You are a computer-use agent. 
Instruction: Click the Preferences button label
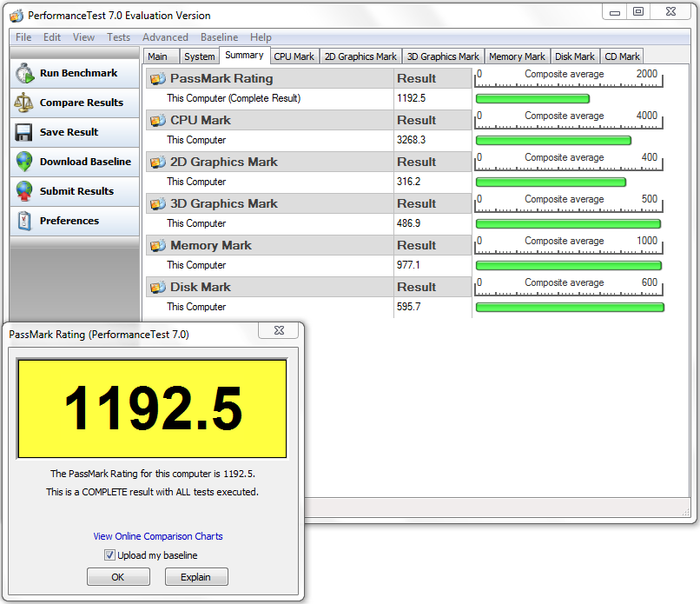[69, 221]
